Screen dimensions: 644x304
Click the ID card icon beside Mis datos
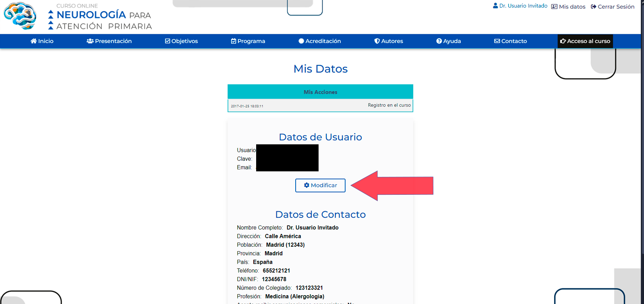tap(554, 7)
